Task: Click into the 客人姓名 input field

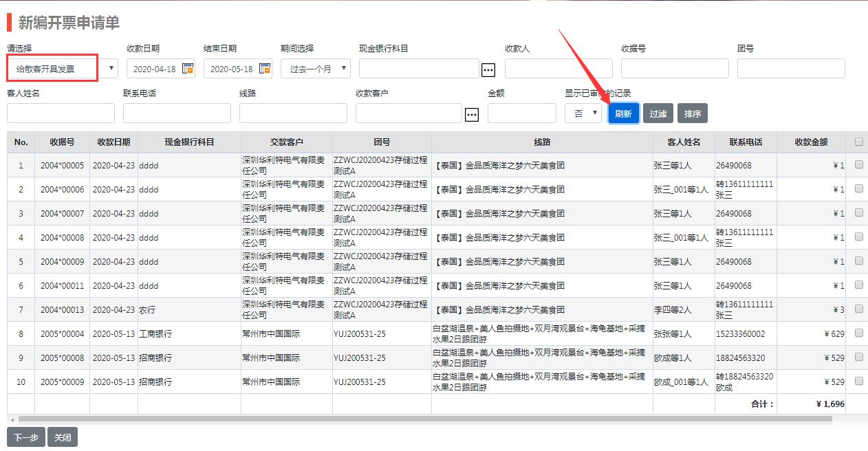Action: (61, 113)
